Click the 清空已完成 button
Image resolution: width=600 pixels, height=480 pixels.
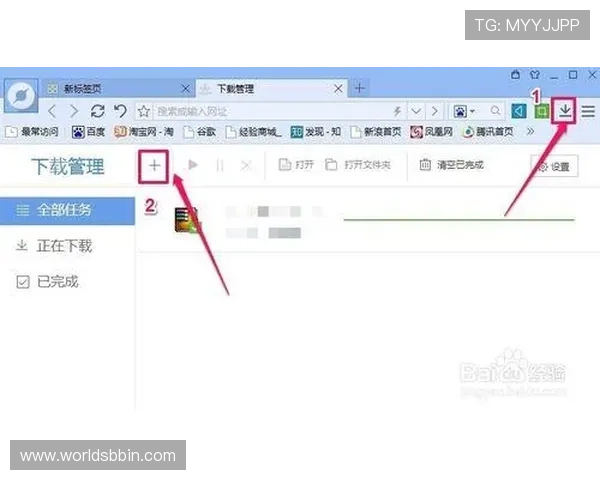tap(452, 165)
